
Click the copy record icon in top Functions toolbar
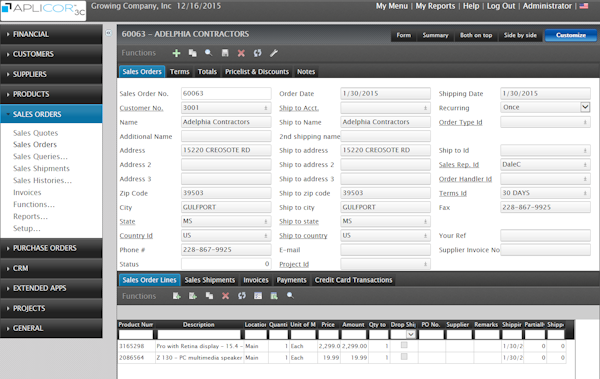(192, 53)
